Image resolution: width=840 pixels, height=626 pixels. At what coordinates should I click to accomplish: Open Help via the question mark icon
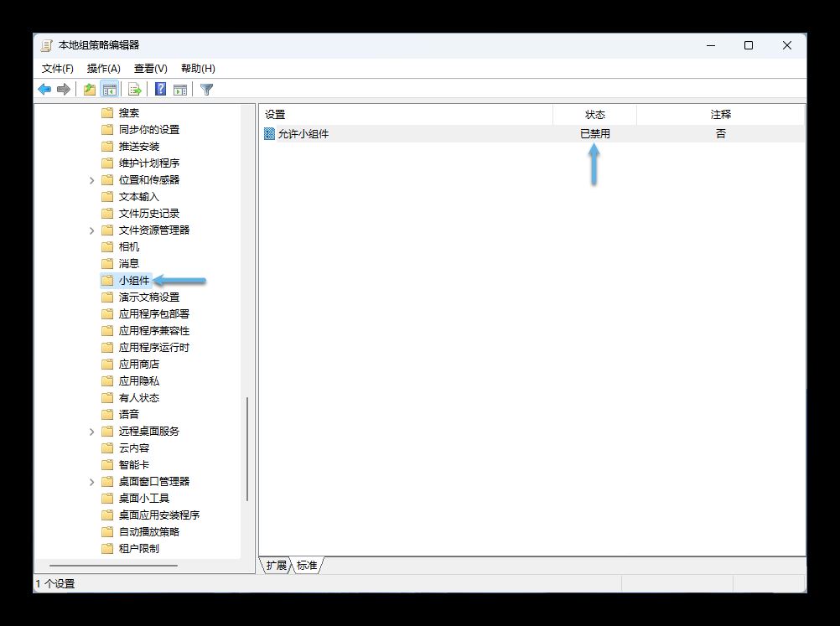tap(160, 90)
